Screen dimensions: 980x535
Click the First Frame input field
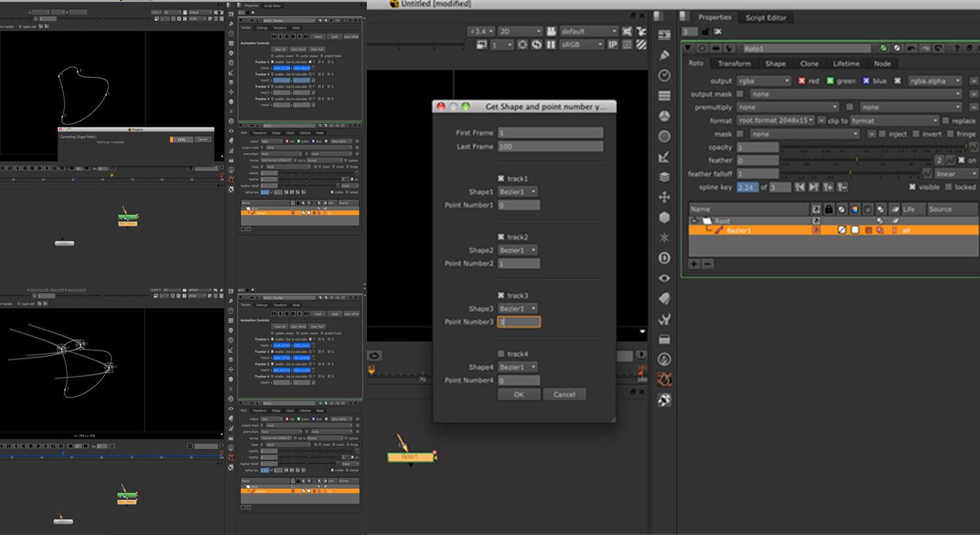click(550, 133)
